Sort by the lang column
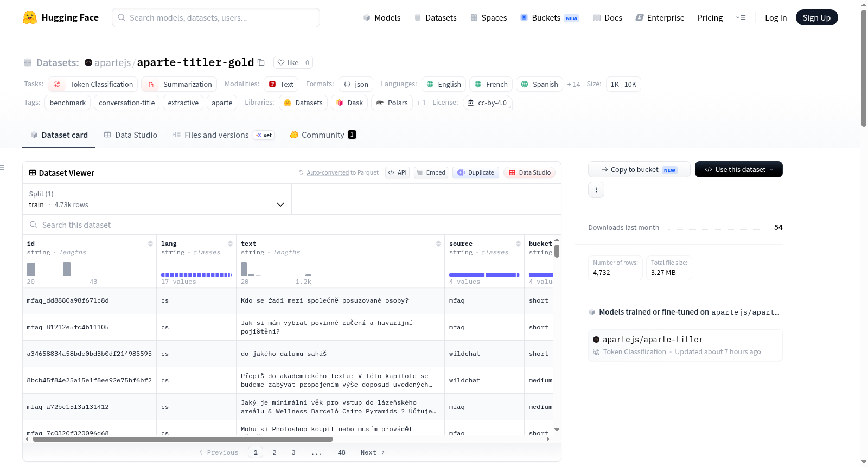 coord(230,244)
